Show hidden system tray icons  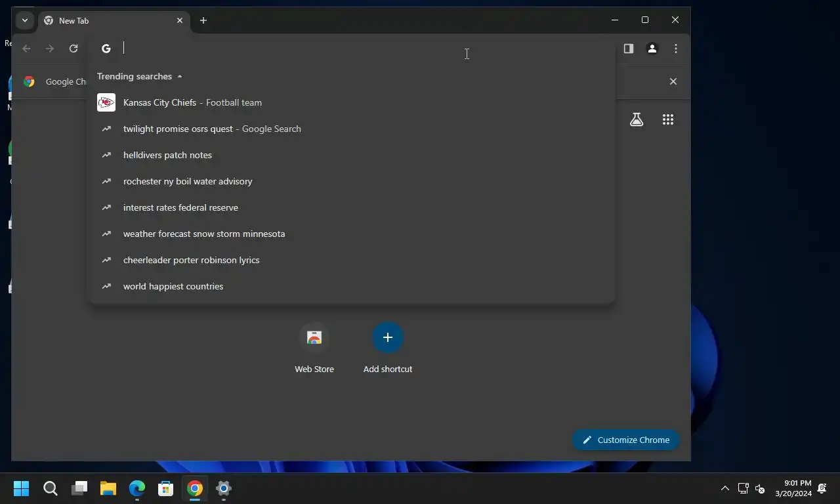(725, 488)
